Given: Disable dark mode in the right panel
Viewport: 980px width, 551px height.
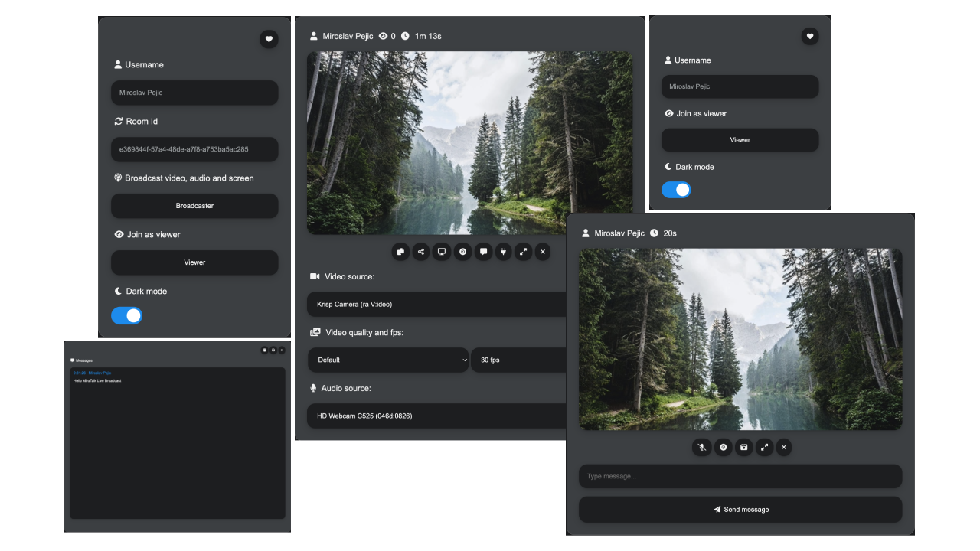Looking at the screenshot, I should pos(676,189).
